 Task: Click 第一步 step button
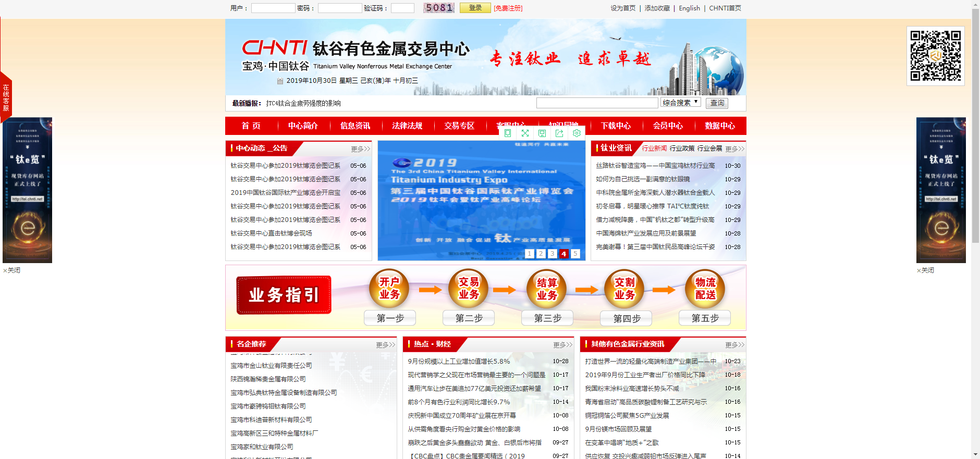point(390,318)
